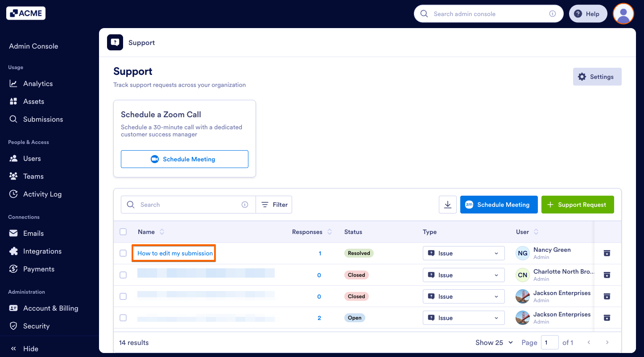Screen dimensions: 644x357
Task: Archive the Charlotte North support request
Action: click(x=607, y=275)
